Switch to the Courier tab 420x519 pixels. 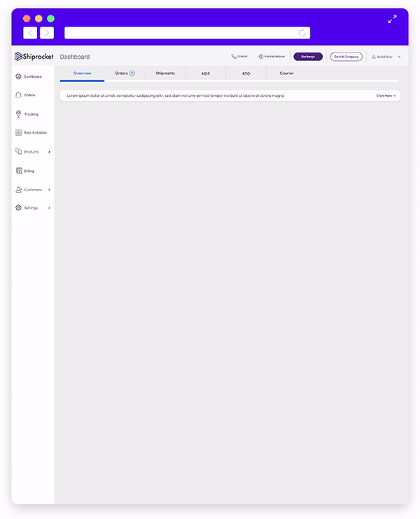286,73
